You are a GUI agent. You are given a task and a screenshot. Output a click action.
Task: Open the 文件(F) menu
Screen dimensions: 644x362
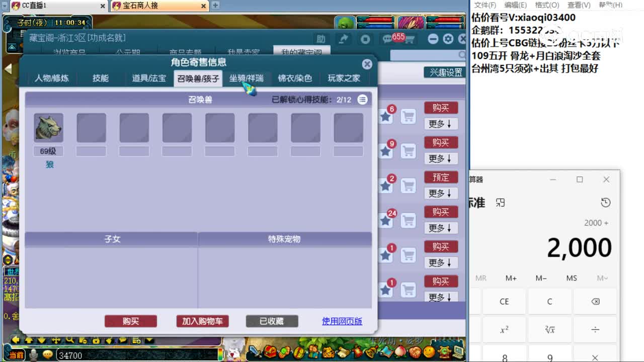coord(484,5)
